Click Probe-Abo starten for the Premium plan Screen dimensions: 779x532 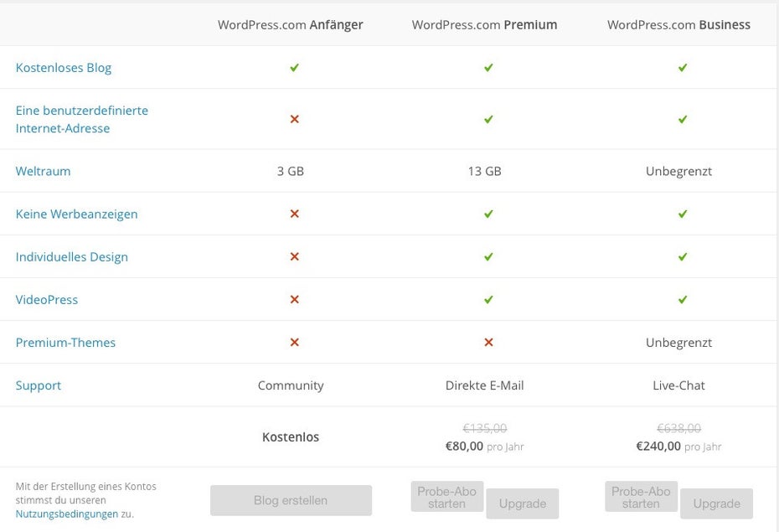coord(447,497)
